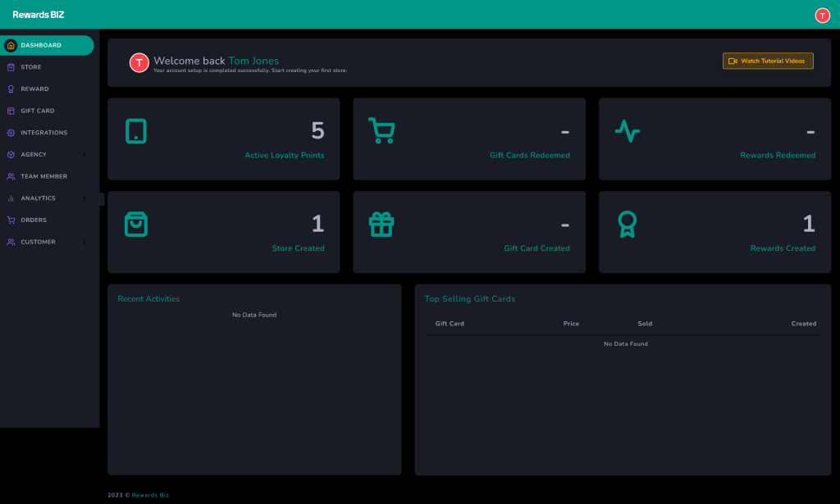The width and height of the screenshot is (840, 504).
Task: Expand the Analytics submenu chevron
Action: [84, 198]
